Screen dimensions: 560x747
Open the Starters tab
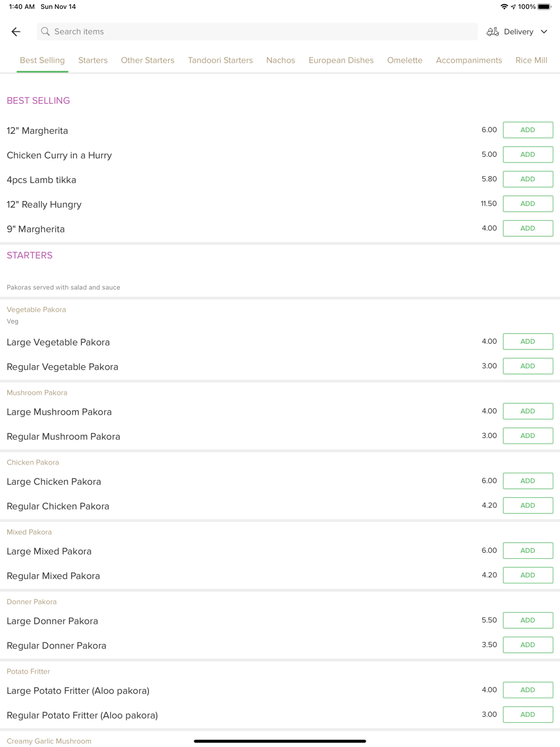tap(93, 60)
